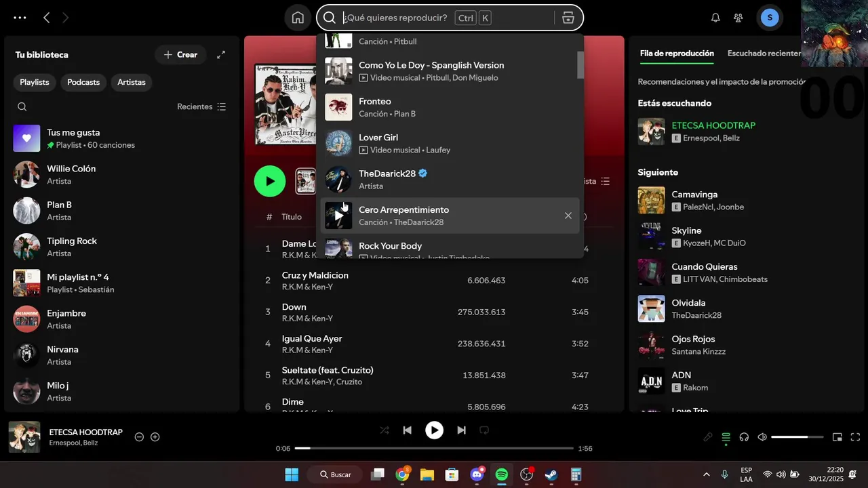The width and height of the screenshot is (868, 488).
Task: Open connect to a device icon
Action: pyautogui.click(x=744, y=437)
